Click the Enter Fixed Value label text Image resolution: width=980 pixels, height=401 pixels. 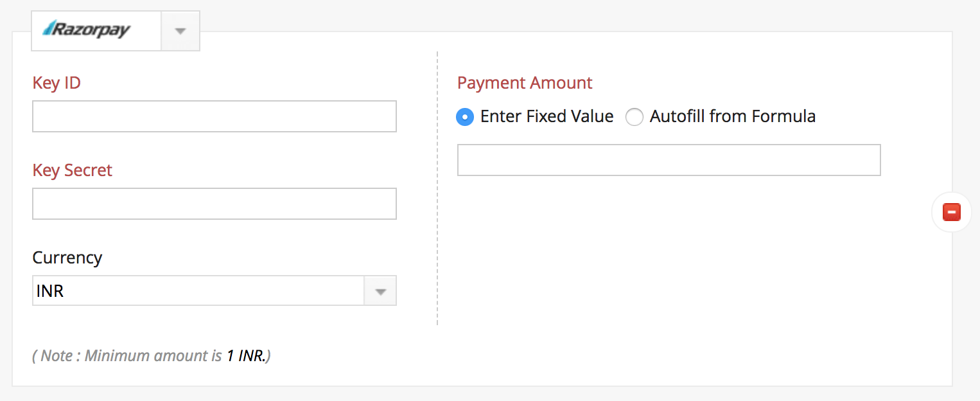pos(547,116)
